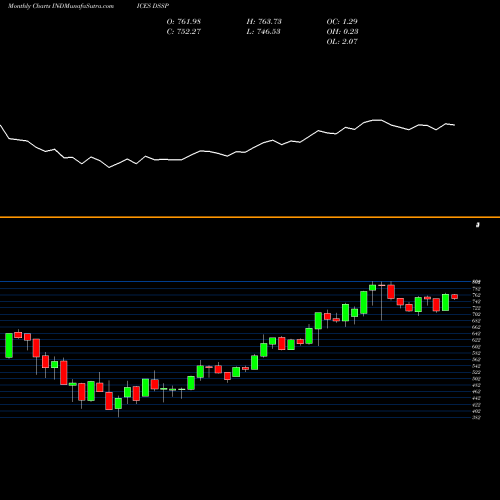Click the 602 price axis label
The width and height of the screenshot is (500, 500).
pos(476,346)
